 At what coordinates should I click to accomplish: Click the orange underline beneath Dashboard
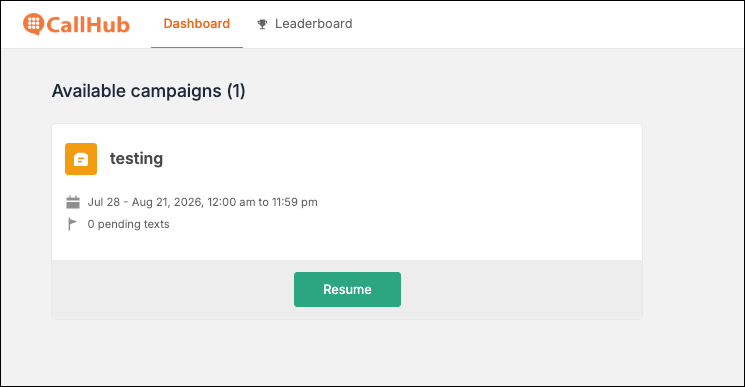pos(197,47)
